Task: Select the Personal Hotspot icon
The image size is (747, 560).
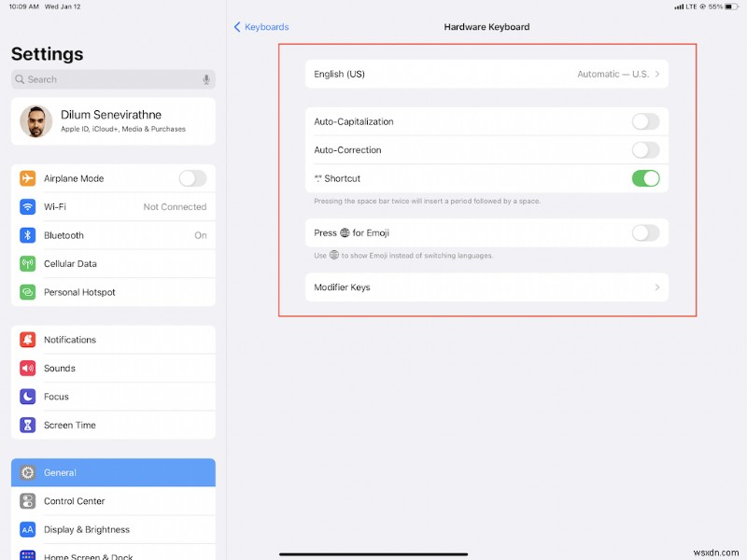Action: point(26,292)
